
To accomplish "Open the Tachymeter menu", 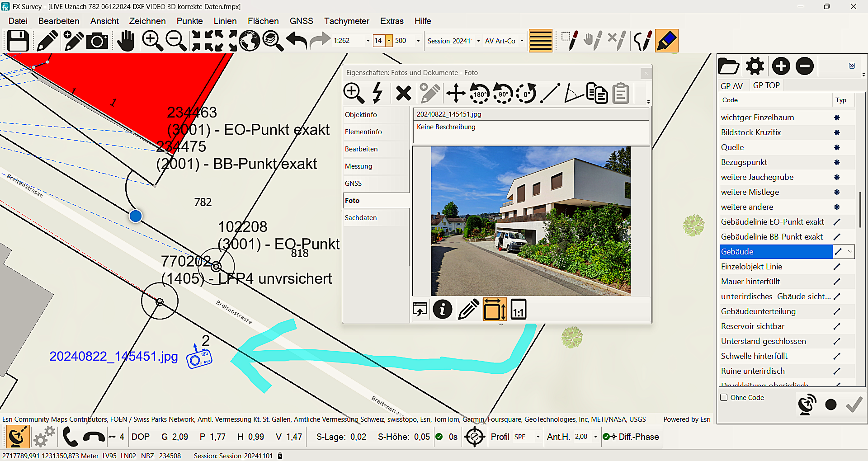I will tap(346, 21).
